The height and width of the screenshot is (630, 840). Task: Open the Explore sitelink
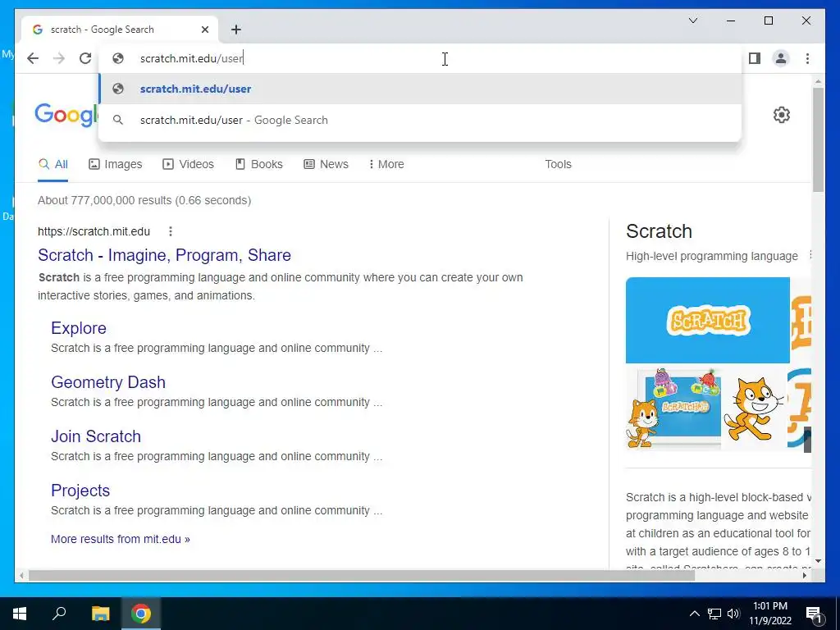coord(79,328)
